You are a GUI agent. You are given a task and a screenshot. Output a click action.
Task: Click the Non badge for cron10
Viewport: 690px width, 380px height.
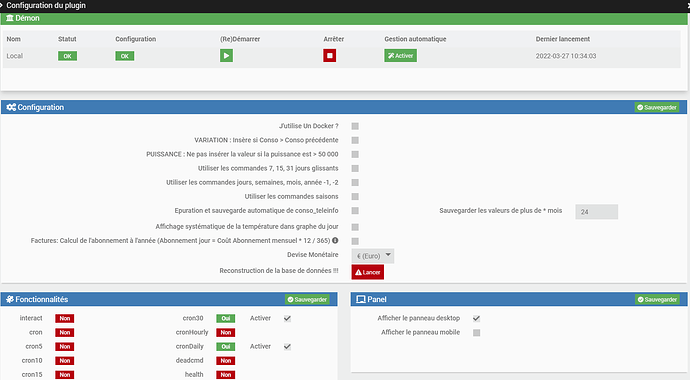(65, 361)
